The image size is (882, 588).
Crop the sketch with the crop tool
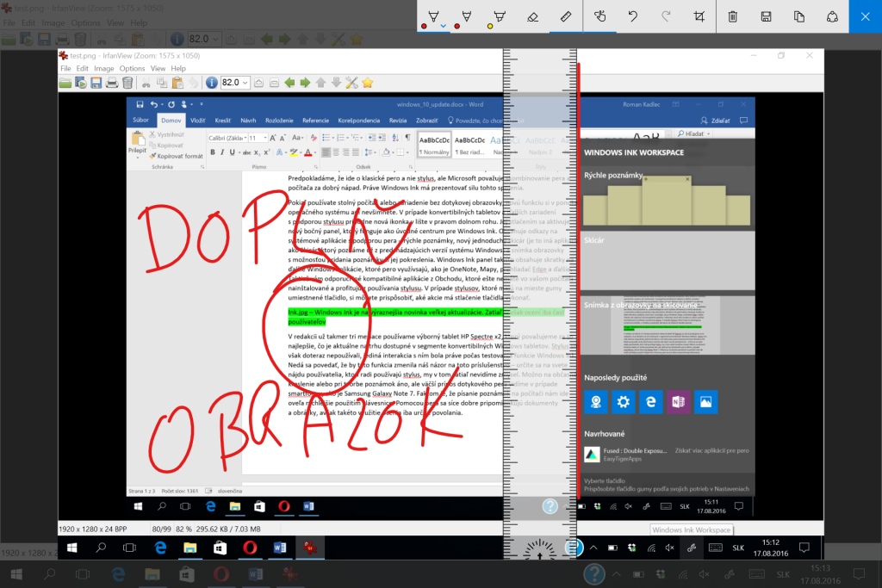pyautogui.click(x=699, y=15)
